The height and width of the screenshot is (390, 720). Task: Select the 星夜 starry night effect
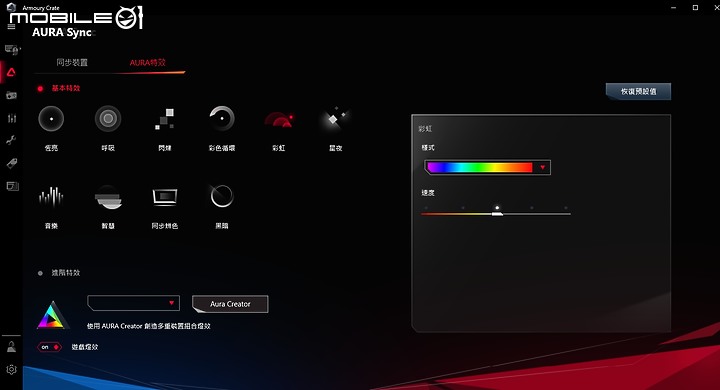pos(336,119)
